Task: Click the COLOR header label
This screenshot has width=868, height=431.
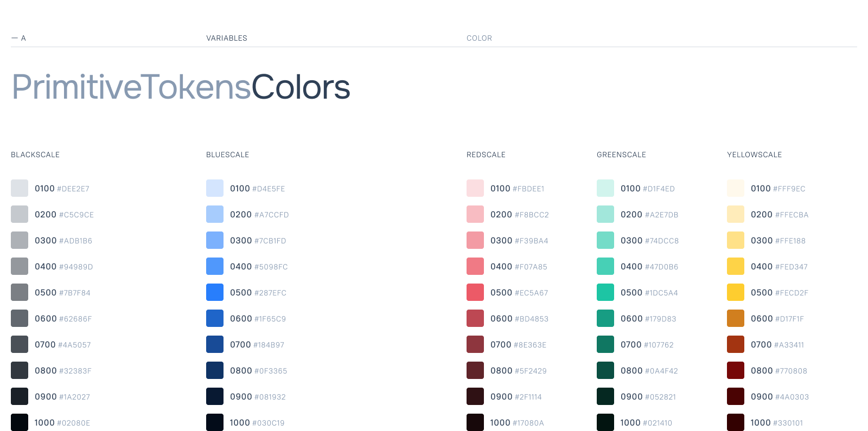Action: (479, 38)
